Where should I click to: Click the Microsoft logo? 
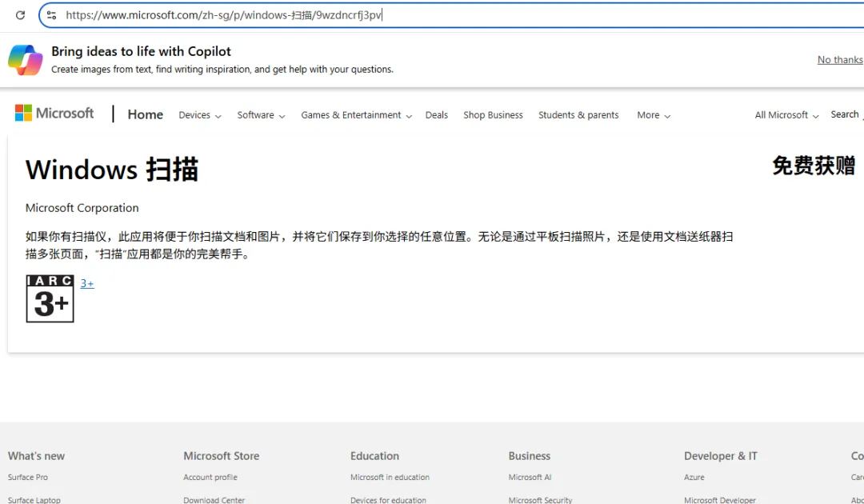tap(54, 113)
